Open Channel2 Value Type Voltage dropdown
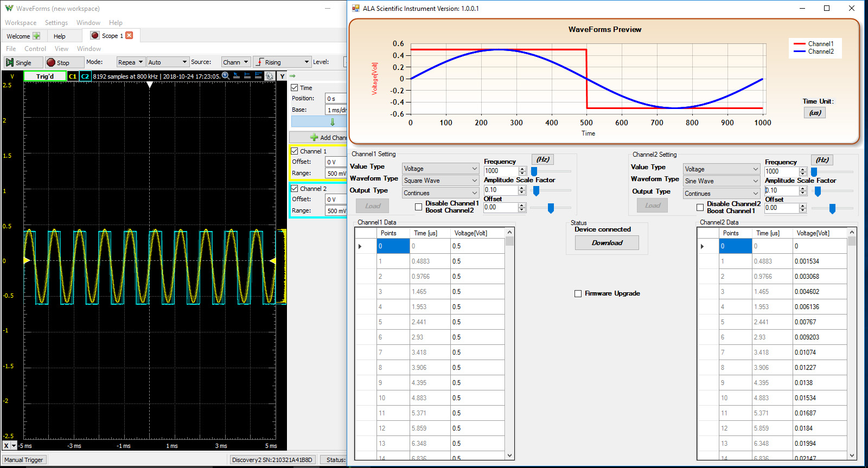The width and height of the screenshot is (868, 468). point(721,169)
